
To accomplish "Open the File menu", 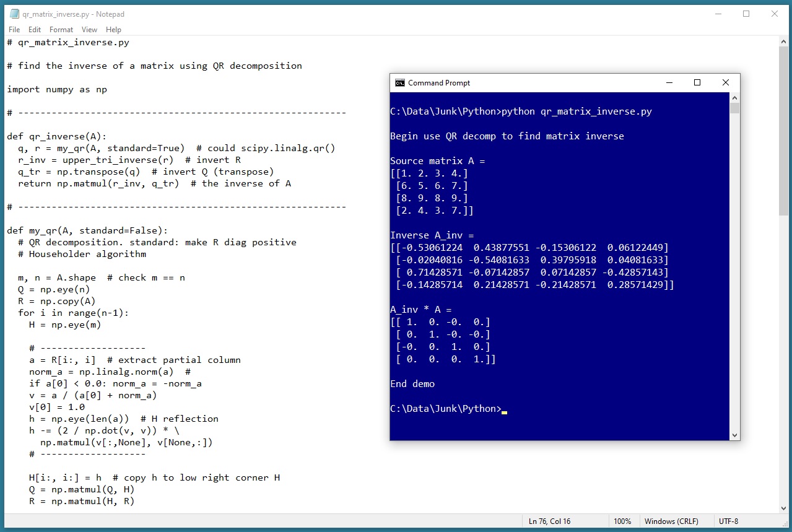I will coord(14,30).
